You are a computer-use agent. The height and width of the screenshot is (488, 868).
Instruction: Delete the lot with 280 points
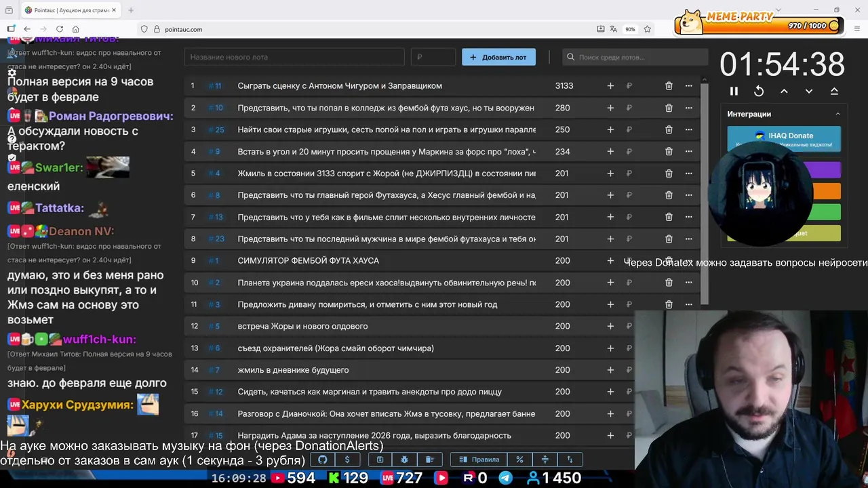[x=669, y=108]
